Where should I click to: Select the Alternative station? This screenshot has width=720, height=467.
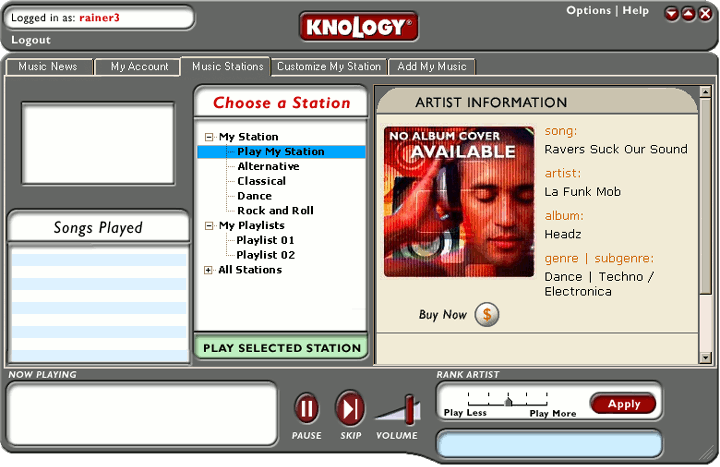tap(268, 166)
